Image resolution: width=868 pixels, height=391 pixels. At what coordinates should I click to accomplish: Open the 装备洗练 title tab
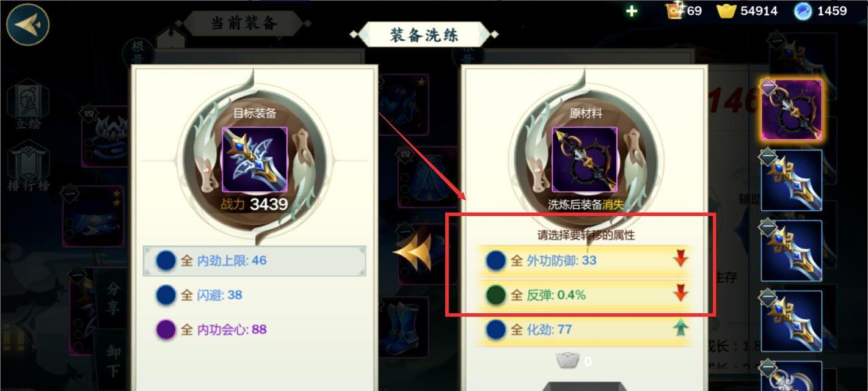point(424,35)
